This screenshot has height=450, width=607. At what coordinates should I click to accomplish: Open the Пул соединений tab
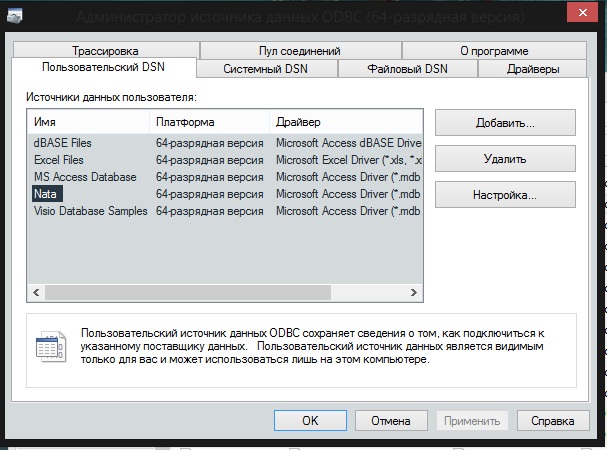(300, 51)
